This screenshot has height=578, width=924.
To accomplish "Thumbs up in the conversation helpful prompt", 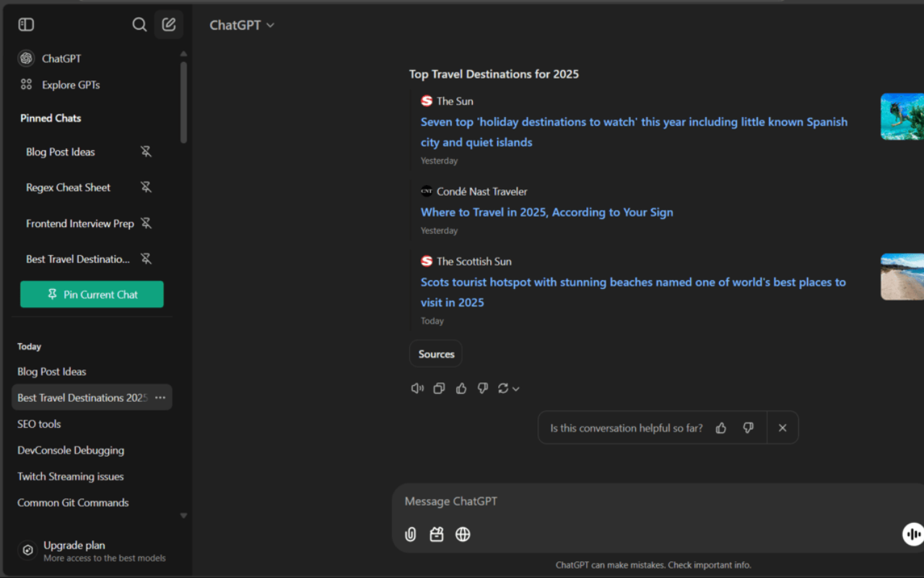I will [x=720, y=428].
